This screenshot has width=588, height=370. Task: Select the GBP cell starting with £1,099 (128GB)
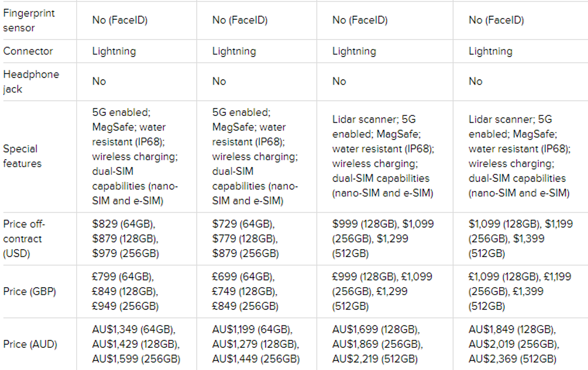coord(519,291)
